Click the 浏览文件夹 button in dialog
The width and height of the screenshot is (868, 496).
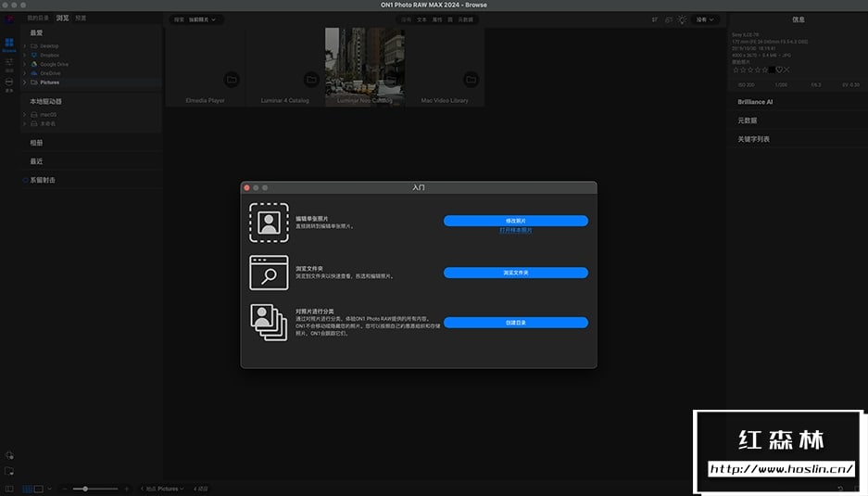pyautogui.click(x=515, y=273)
